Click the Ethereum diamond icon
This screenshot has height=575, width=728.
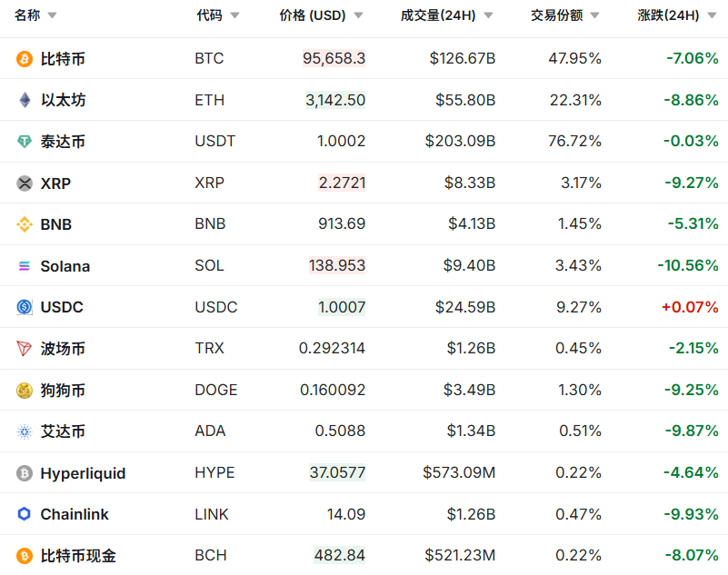[25, 100]
